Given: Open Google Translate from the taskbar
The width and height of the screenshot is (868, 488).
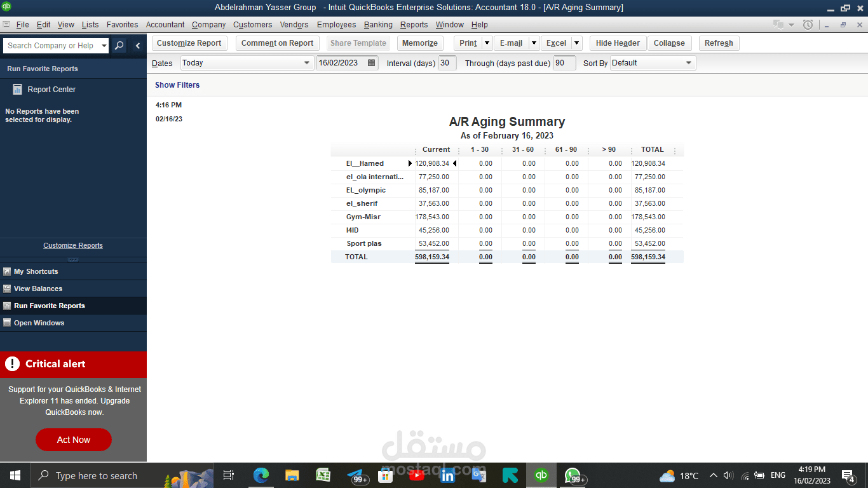Looking at the screenshot, I should (479, 475).
